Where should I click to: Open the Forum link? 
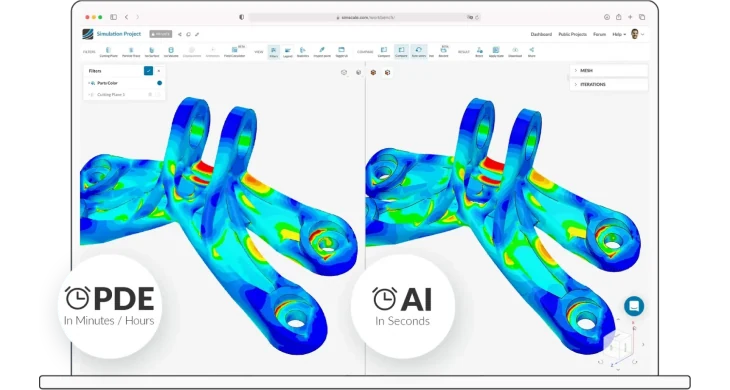click(600, 34)
